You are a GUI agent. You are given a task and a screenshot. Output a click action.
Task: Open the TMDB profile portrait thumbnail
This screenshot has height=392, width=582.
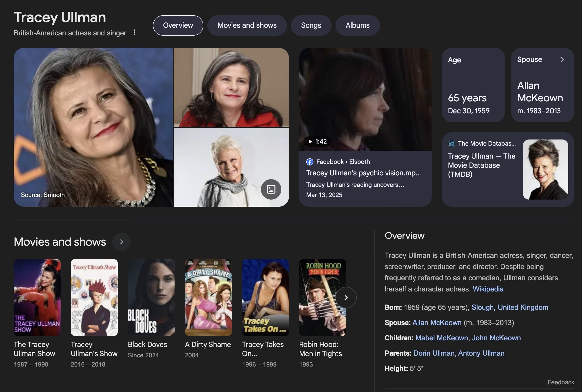545,170
